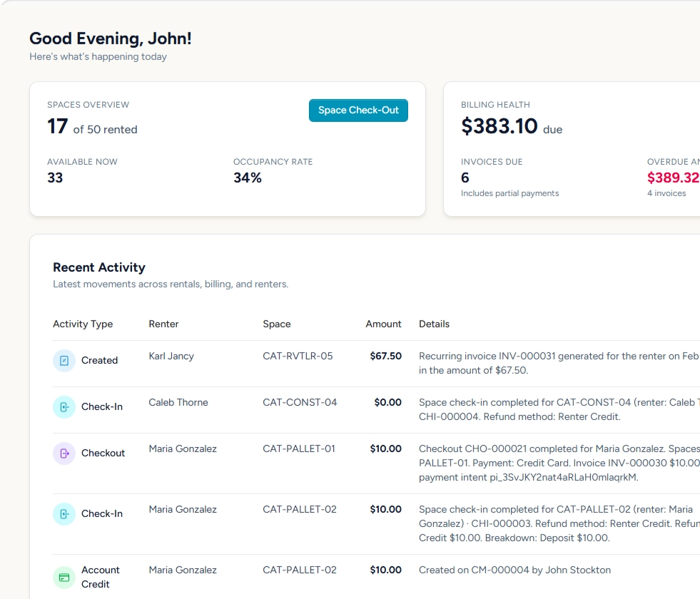Screen dimensions: 700x599
Task: Open renter Caleb Thorne
Action: pyautogui.click(x=178, y=402)
